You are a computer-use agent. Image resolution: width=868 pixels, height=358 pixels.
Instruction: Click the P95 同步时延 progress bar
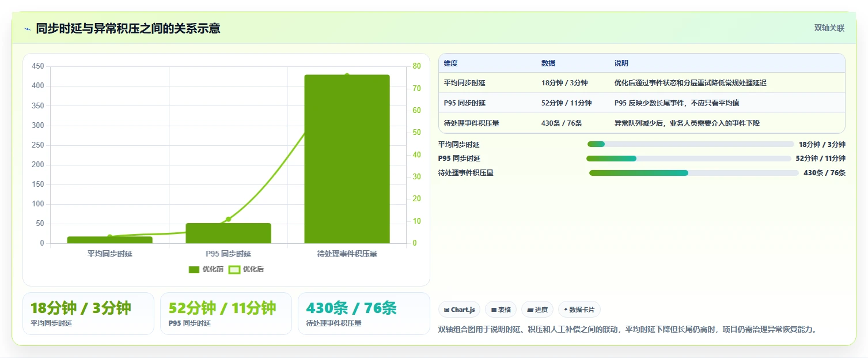tap(689, 159)
